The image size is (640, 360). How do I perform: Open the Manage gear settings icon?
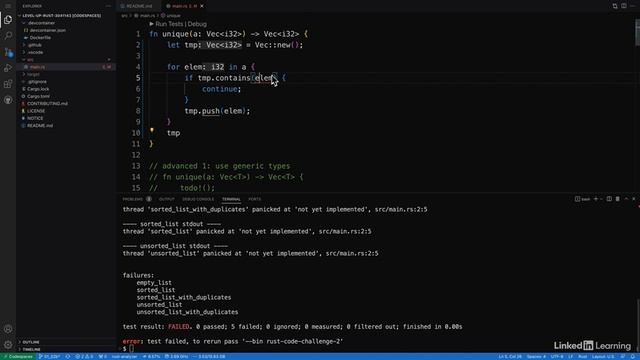point(8,345)
